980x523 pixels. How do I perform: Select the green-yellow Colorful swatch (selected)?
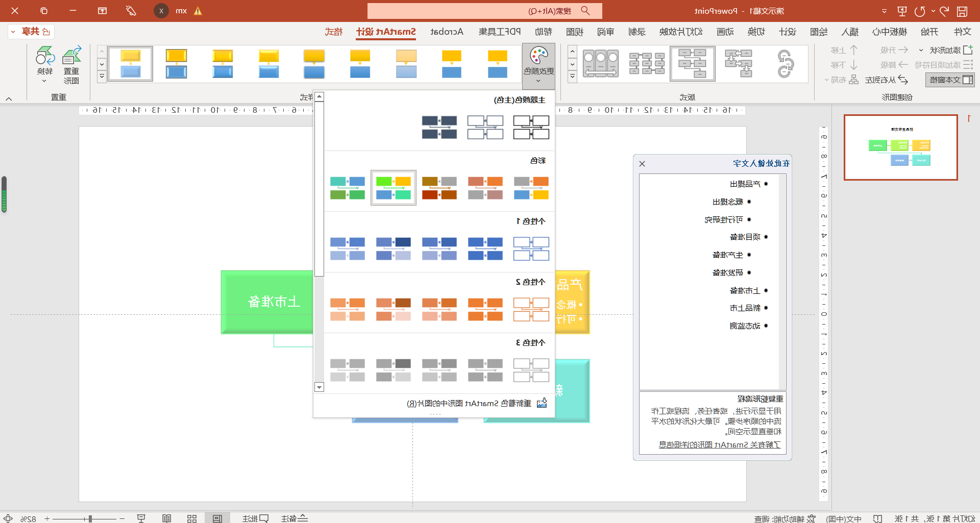click(394, 188)
